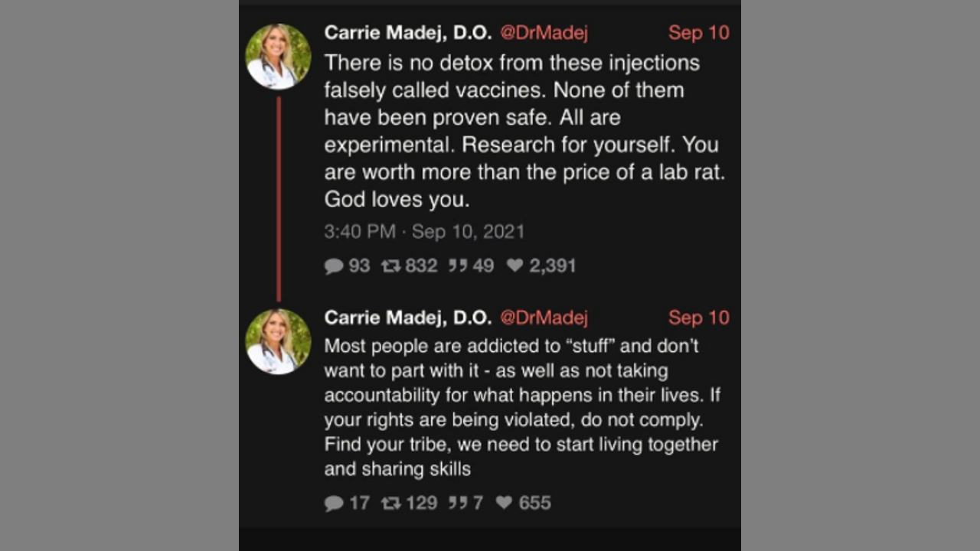
Task: Repost the post with 129 reposts
Action: [391, 503]
